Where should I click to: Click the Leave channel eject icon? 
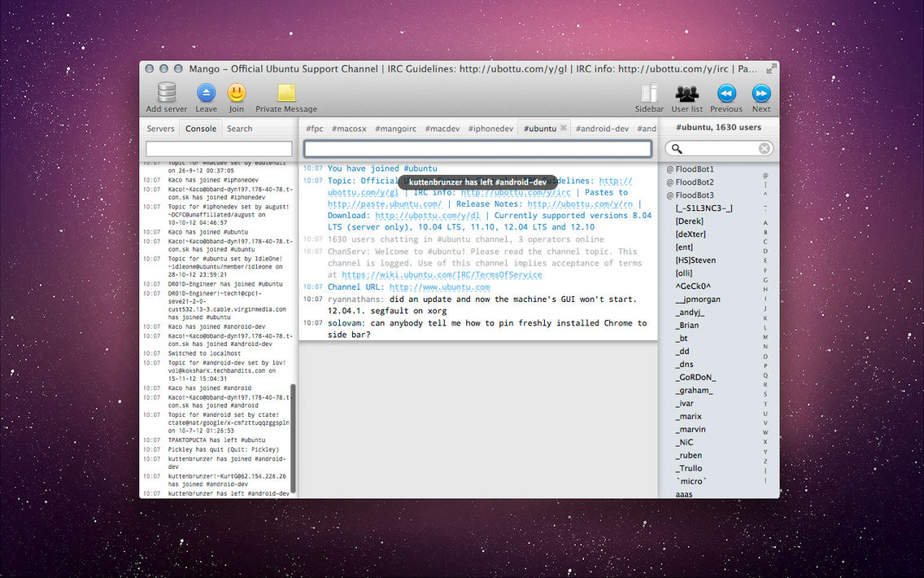[207, 93]
